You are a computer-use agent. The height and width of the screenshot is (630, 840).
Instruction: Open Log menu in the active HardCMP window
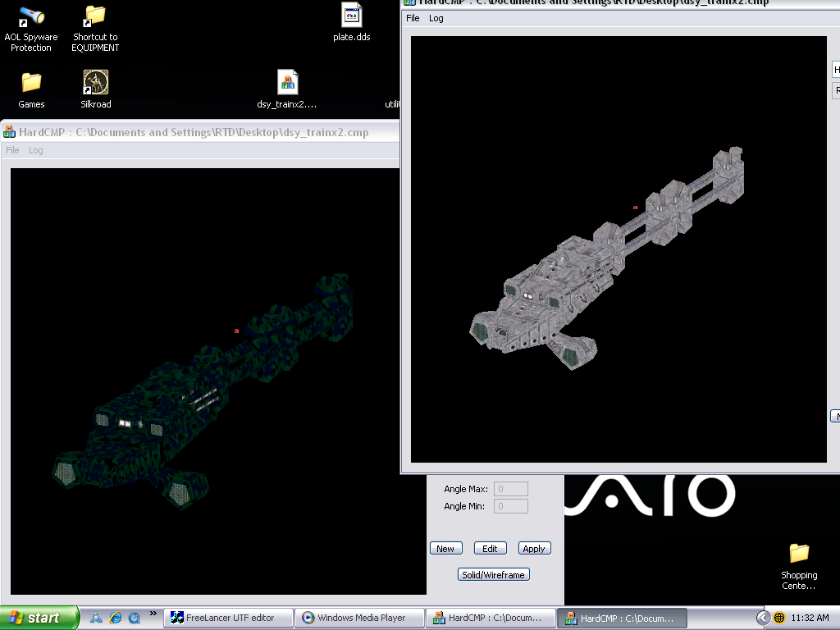pos(436,18)
